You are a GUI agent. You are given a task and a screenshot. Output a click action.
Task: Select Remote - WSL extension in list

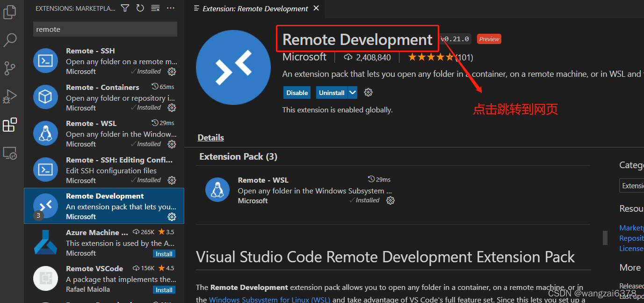coord(104,133)
